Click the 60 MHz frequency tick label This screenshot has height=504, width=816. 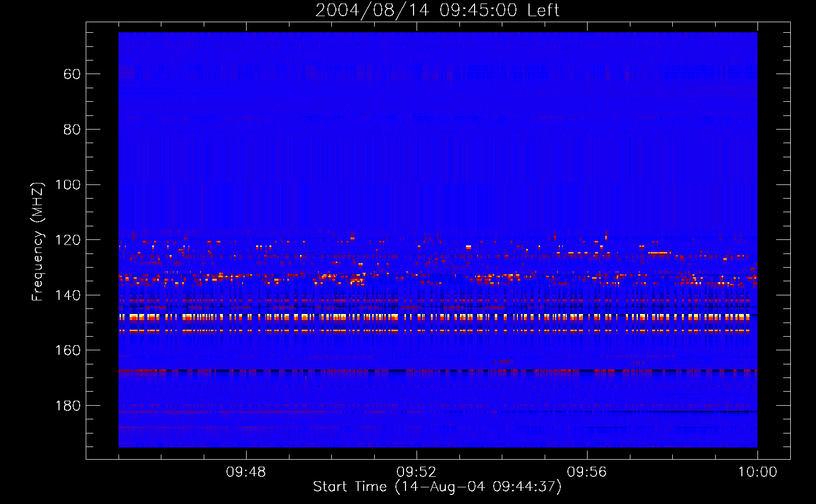[x=72, y=74]
